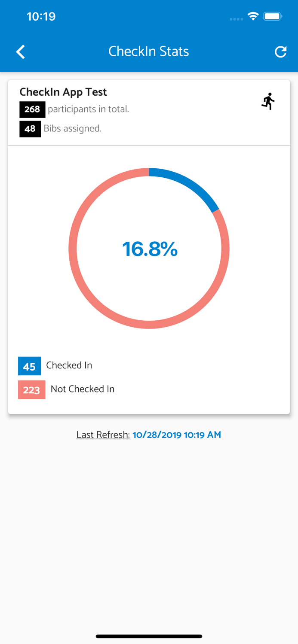Select the pink Not Checked In legend swatch
The image size is (298, 644).
coord(31,389)
